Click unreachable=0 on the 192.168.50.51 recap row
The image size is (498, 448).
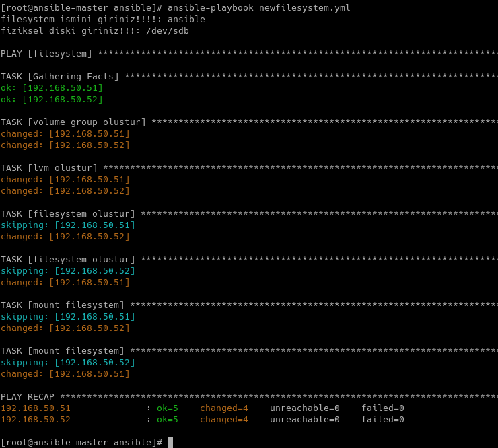pyautogui.click(x=304, y=408)
